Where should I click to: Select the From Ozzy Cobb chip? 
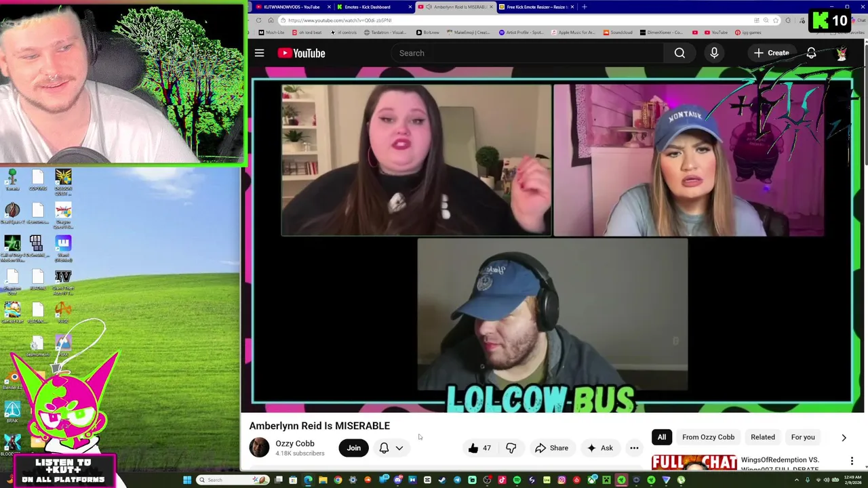click(708, 437)
